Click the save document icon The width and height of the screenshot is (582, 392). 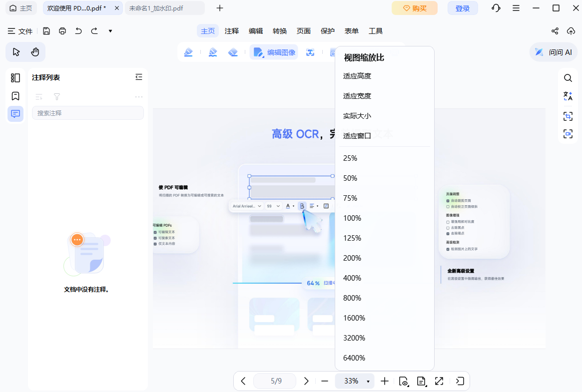(x=46, y=31)
